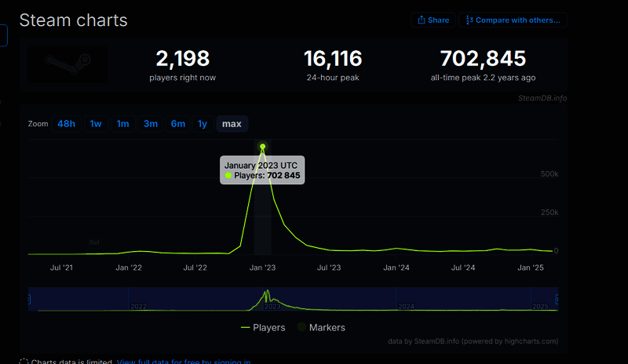The image size is (628, 364).
Task: Click the charts data limited icon
Action: point(24,362)
